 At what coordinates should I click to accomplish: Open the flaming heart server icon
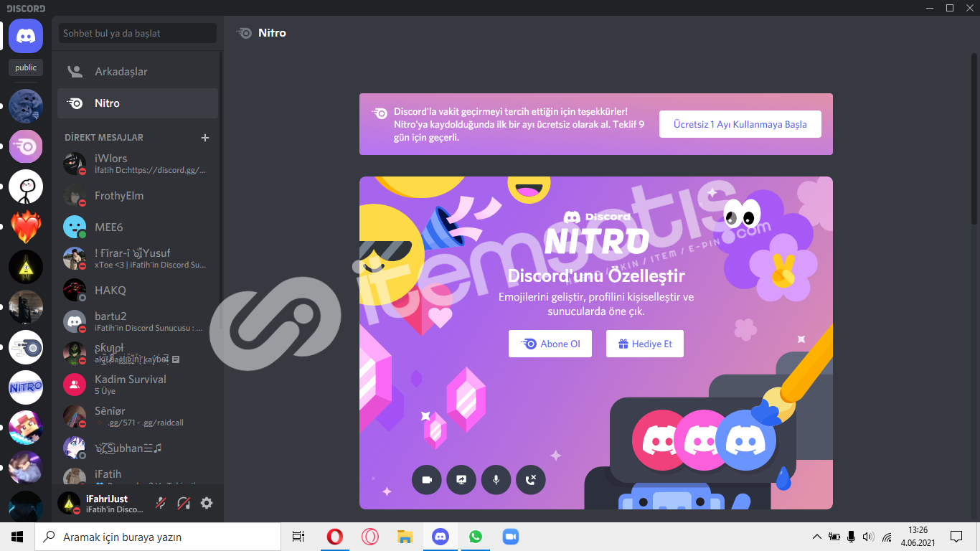26,227
